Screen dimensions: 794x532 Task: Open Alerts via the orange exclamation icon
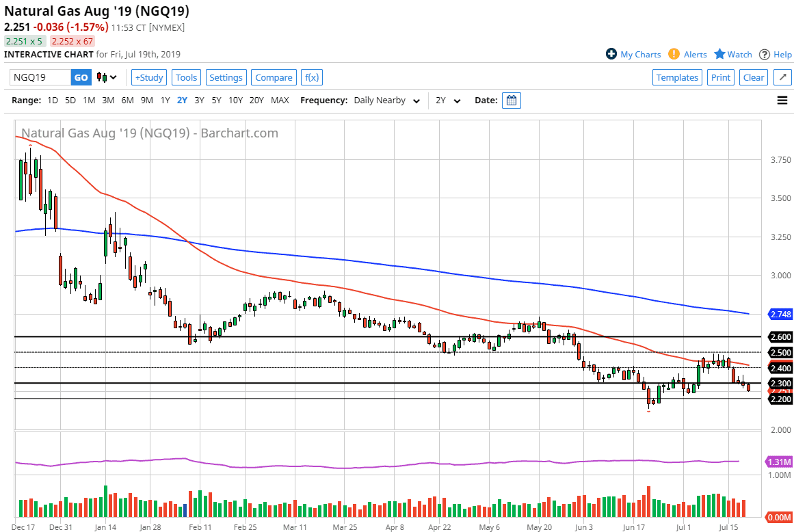[674, 54]
